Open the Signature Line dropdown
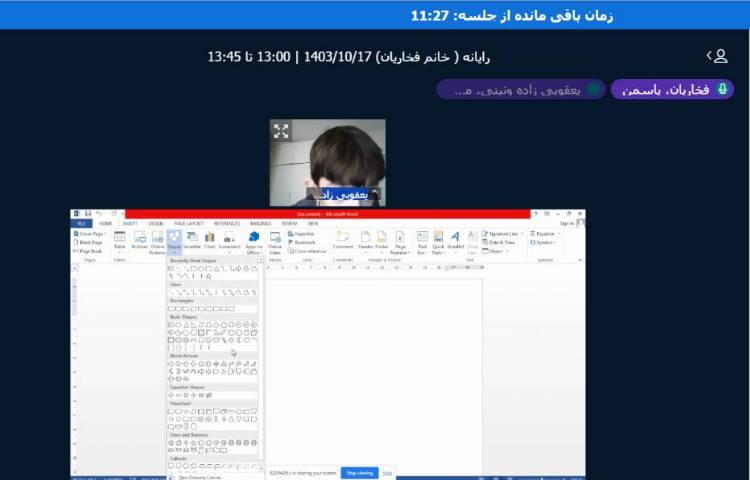The height and width of the screenshot is (480, 750). tap(503, 234)
